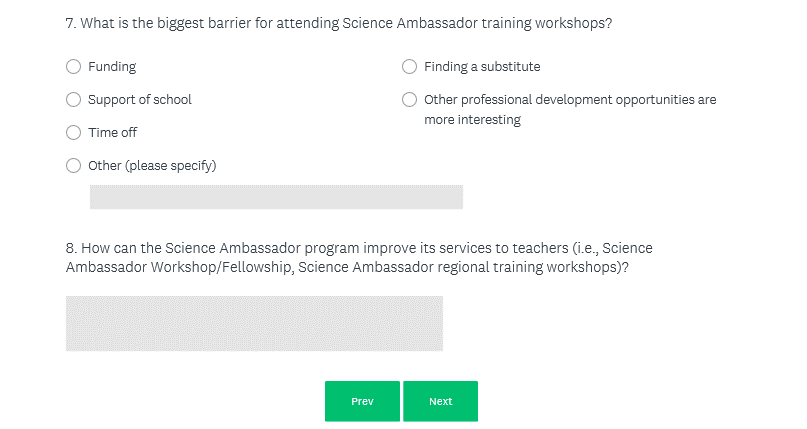Click the 'Time off' label text

(113, 132)
